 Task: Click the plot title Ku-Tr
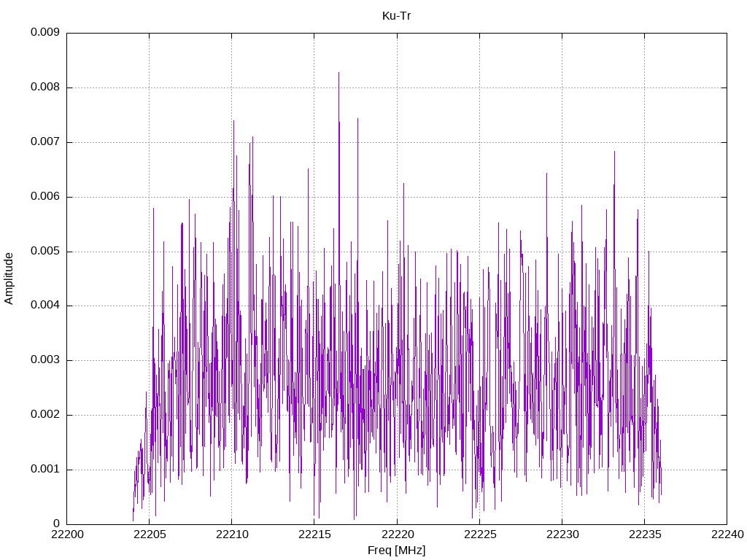[x=396, y=16]
